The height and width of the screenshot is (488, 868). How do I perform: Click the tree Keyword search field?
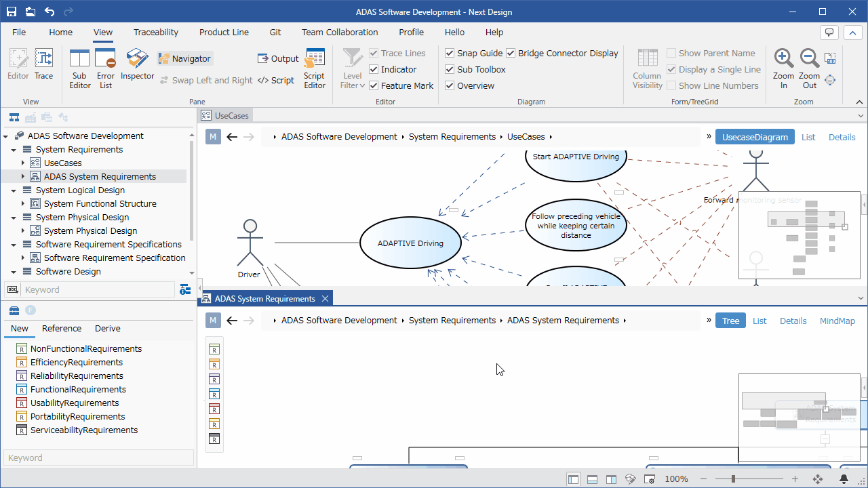tap(99, 289)
